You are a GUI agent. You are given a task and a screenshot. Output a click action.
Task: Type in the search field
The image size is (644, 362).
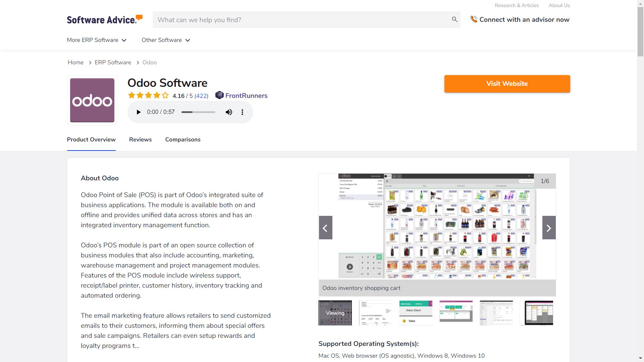coord(302,20)
